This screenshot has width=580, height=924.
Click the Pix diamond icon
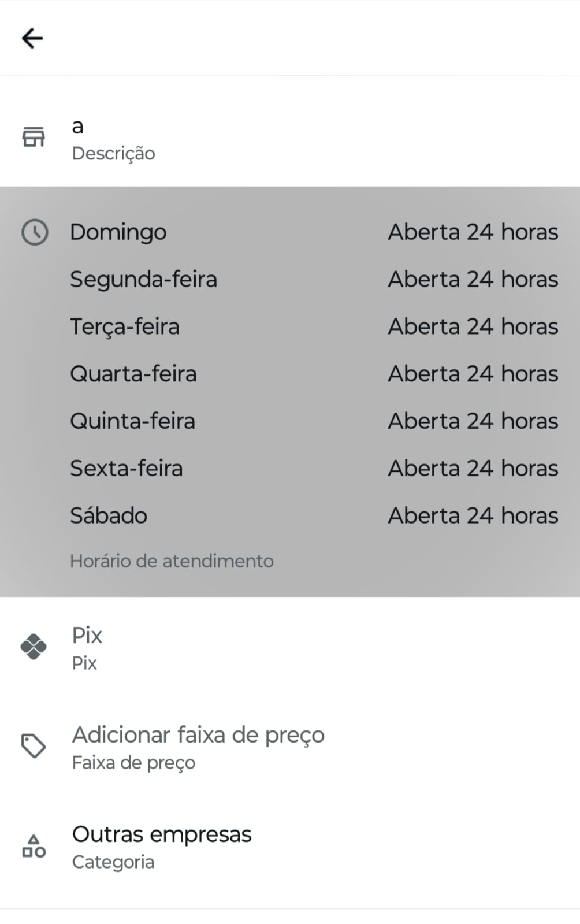(34, 647)
